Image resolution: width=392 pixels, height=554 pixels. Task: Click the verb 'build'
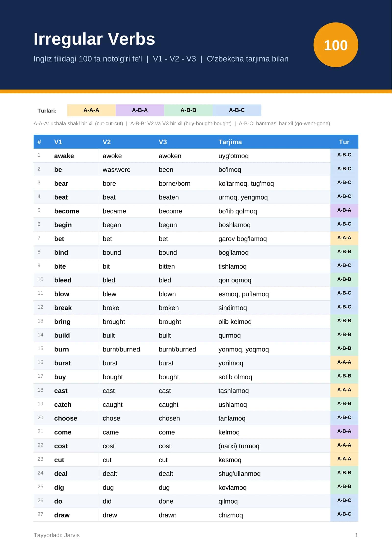coord(62,335)
